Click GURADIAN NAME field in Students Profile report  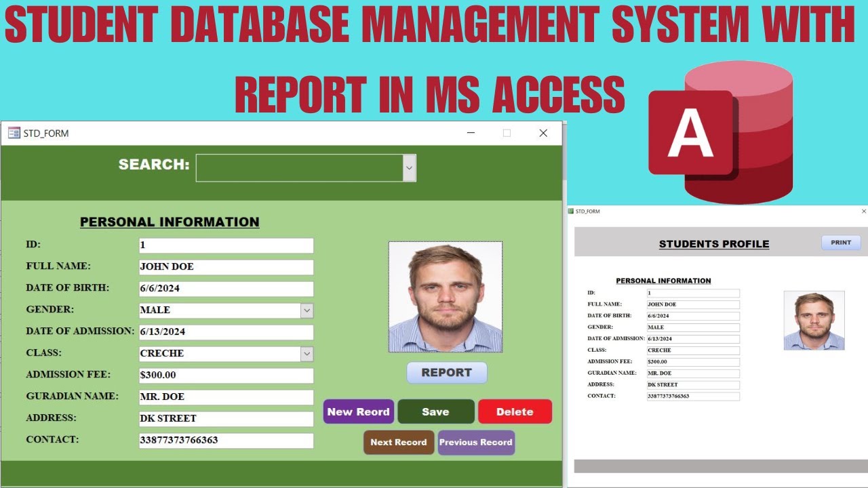click(693, 373)
